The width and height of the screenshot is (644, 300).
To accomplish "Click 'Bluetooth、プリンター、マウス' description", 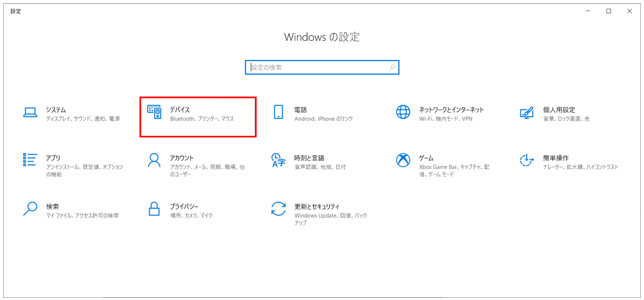I will [x=202, y=119].
